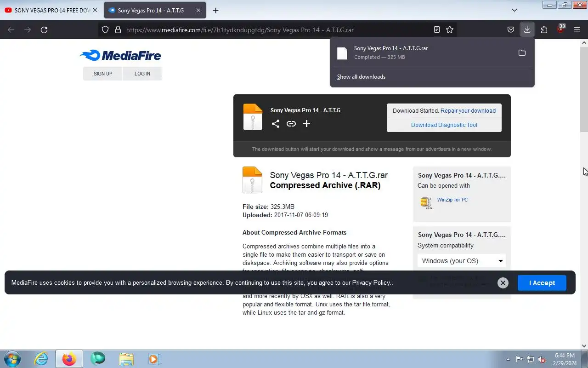Screen dimensions: 588x368
Task: Dismiss cookie banner with the X icon
Action: point(503,283)
